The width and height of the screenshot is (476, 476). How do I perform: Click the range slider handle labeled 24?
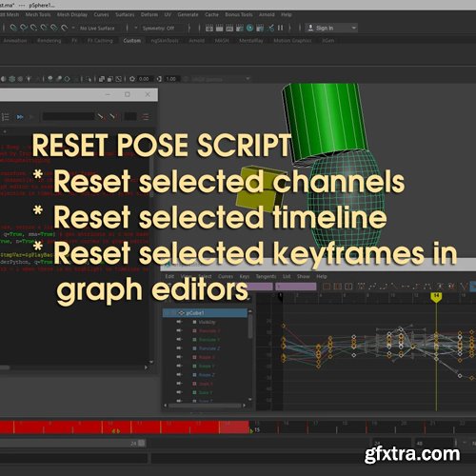pos(142,443)
